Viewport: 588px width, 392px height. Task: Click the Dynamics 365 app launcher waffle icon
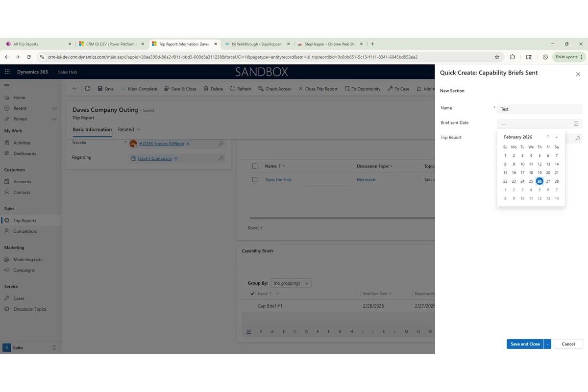pos(7,72)
